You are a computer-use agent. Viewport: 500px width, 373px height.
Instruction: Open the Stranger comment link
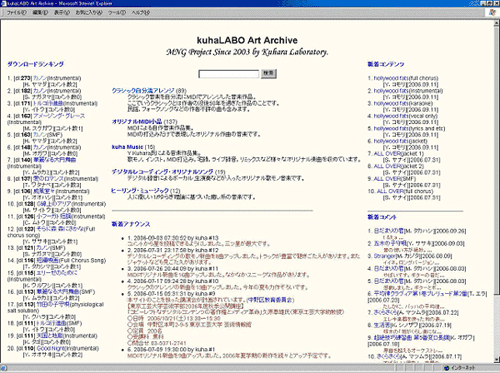coord(384,256)
